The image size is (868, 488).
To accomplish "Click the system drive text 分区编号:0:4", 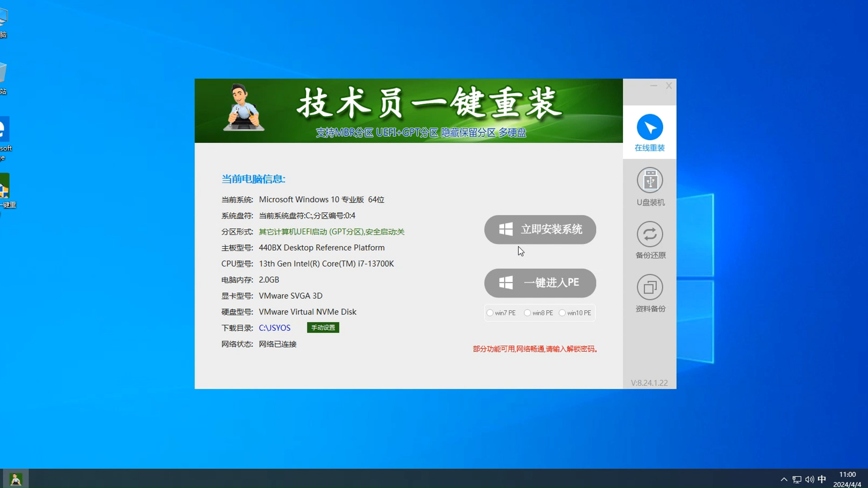I will [335, 216].
